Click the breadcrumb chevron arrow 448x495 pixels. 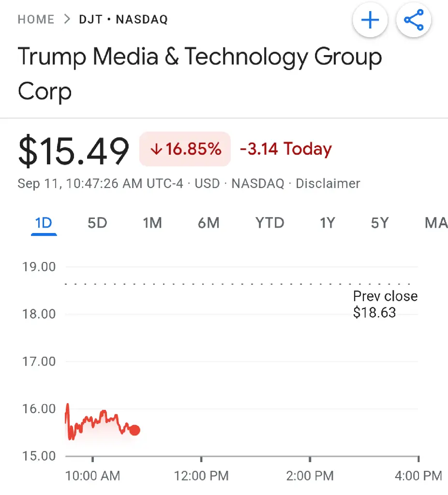67,19
